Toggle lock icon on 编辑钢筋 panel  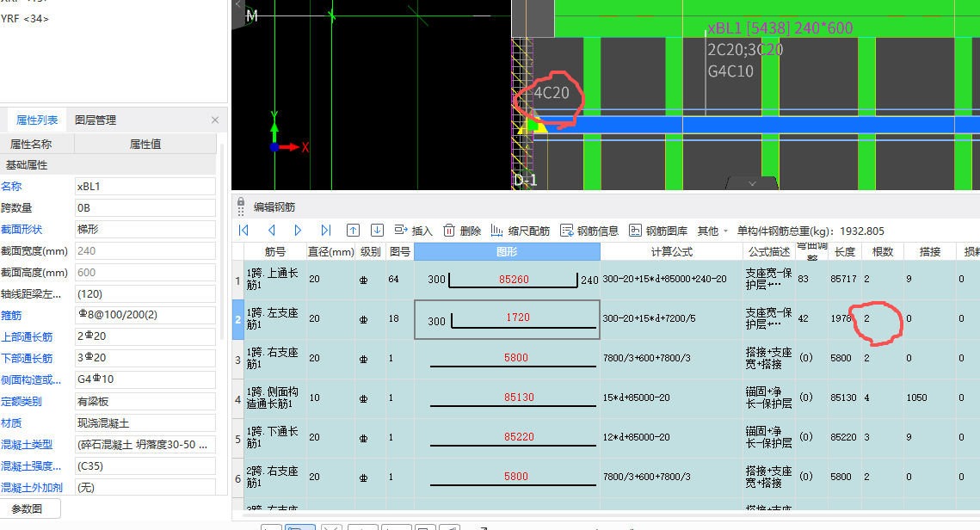241,202
